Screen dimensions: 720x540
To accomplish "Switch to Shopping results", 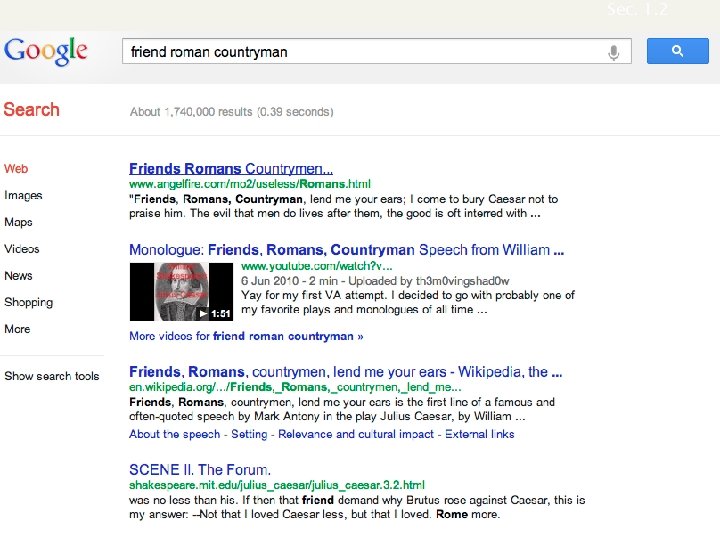I will pyautogui.click(x=28, y=302).
